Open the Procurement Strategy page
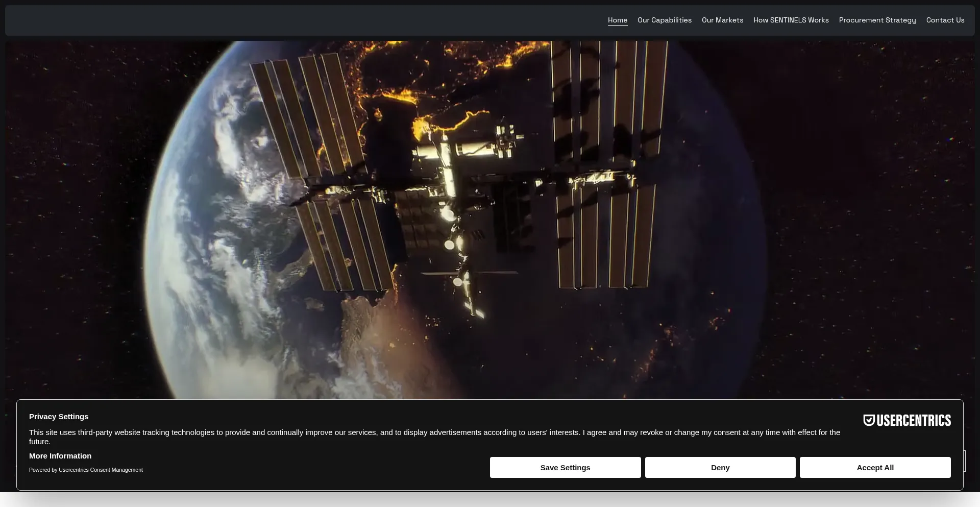 [x=877, y=20]
